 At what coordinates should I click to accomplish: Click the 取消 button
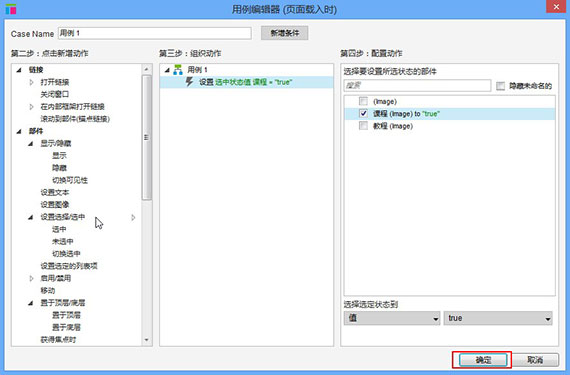click(x=535, y=360)
